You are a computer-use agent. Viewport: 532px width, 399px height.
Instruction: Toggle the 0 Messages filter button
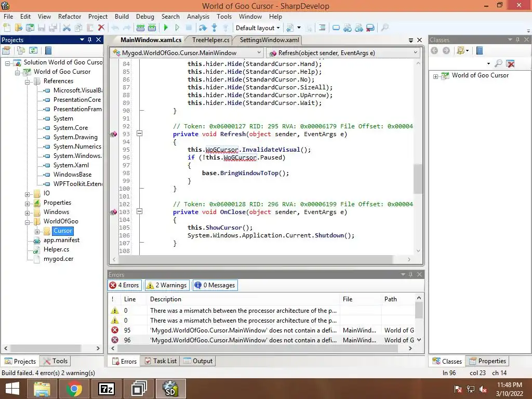tap(215, 285)
